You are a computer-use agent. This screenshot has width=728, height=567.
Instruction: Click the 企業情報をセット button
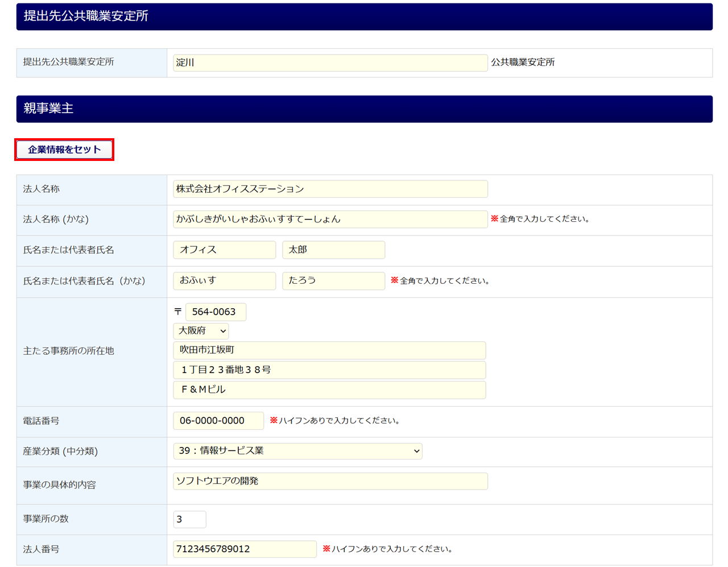pos(64,150)
